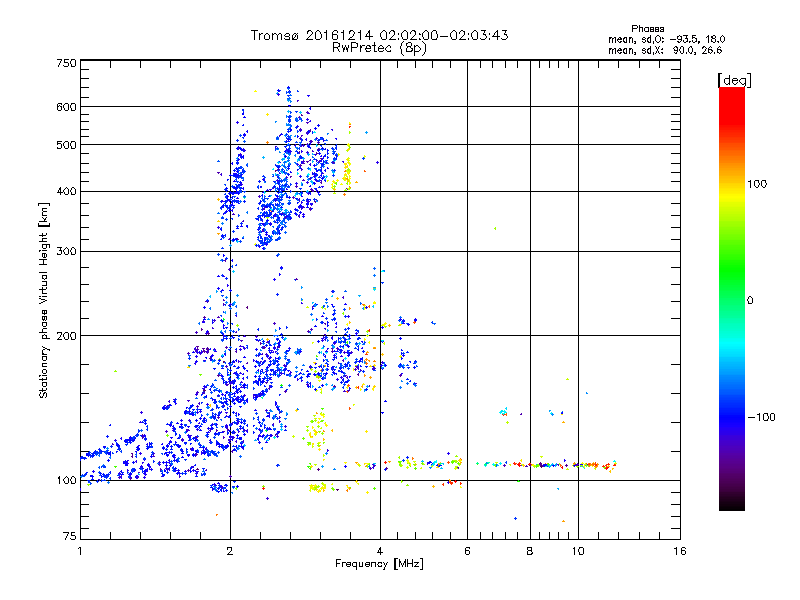This screenshot has height=600, width=800.
Task: Click the x-axis tick label '8'
Action: tap(530, 551)
